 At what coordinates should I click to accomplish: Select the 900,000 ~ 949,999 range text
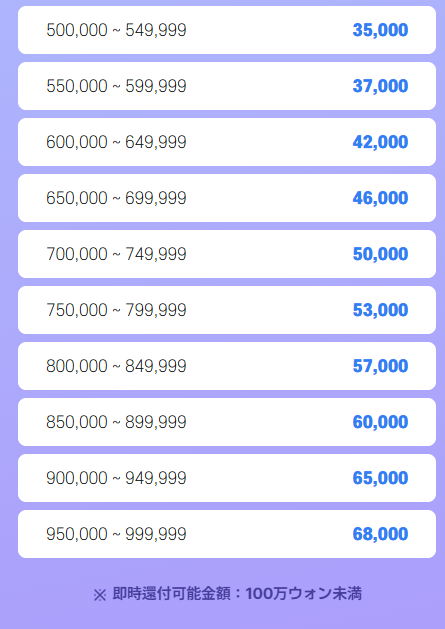(x=116, y=478)
